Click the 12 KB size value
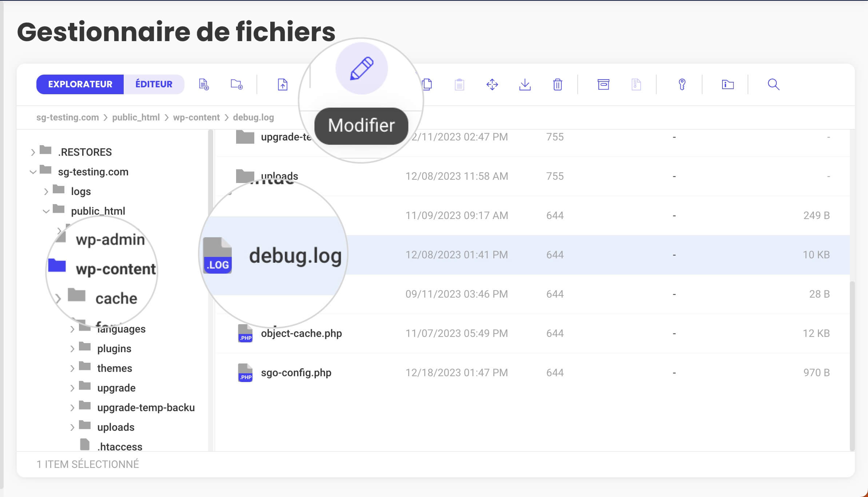This screenshot has height=497, width=868. point(816,333)
